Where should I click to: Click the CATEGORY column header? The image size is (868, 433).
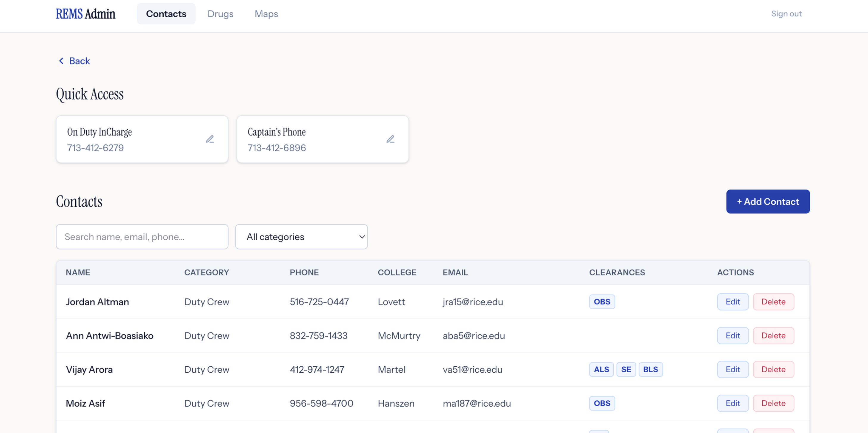point(207,272)
